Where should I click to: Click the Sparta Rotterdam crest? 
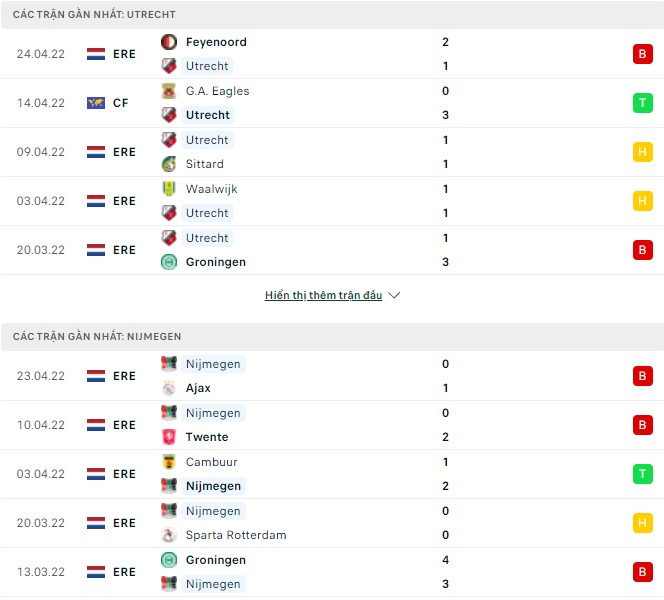pos(168,535)
